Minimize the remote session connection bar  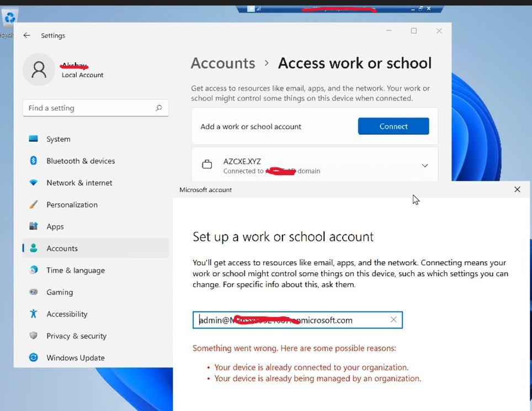tap(413, 9)
